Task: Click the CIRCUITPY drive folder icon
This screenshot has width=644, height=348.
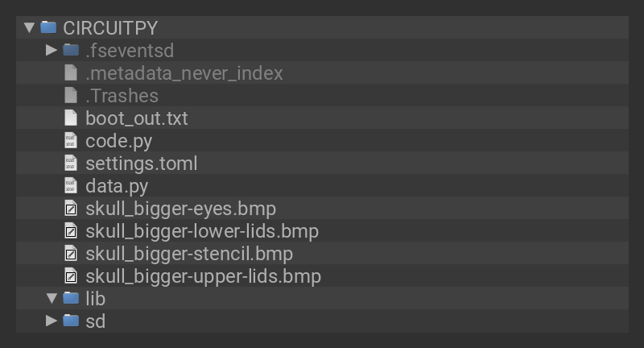Action: click(48, 27)
